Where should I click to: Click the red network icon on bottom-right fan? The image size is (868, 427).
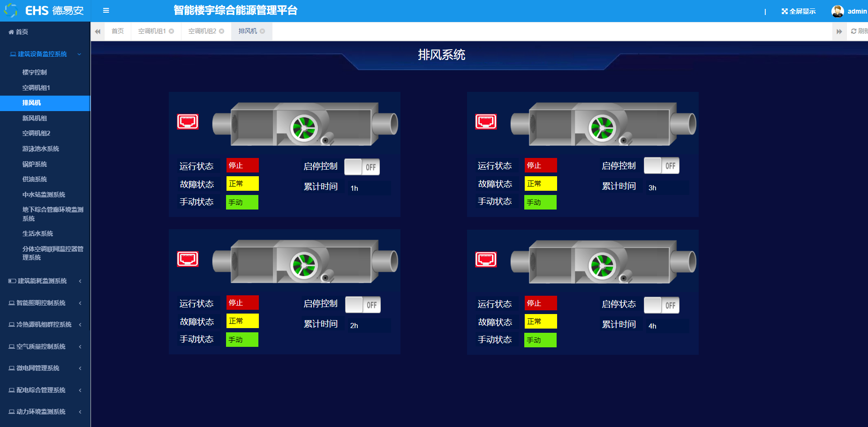486,259
